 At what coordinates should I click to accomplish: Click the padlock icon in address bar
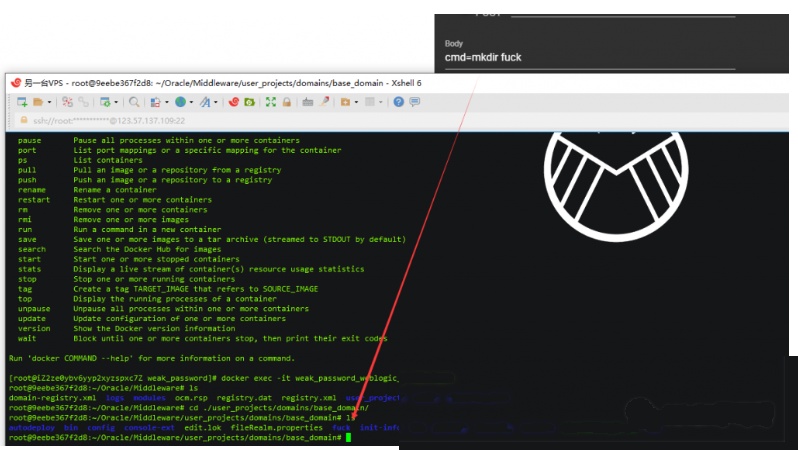(23, 120)
